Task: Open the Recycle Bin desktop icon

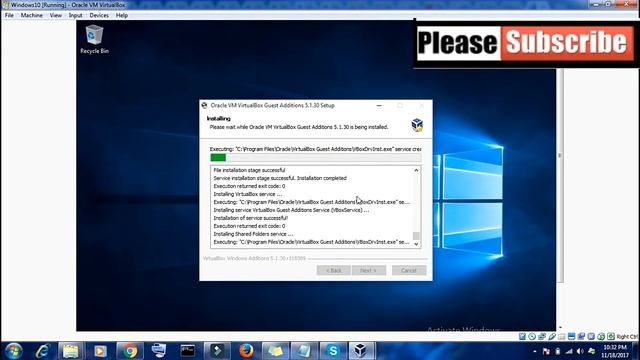Action: 94,40
